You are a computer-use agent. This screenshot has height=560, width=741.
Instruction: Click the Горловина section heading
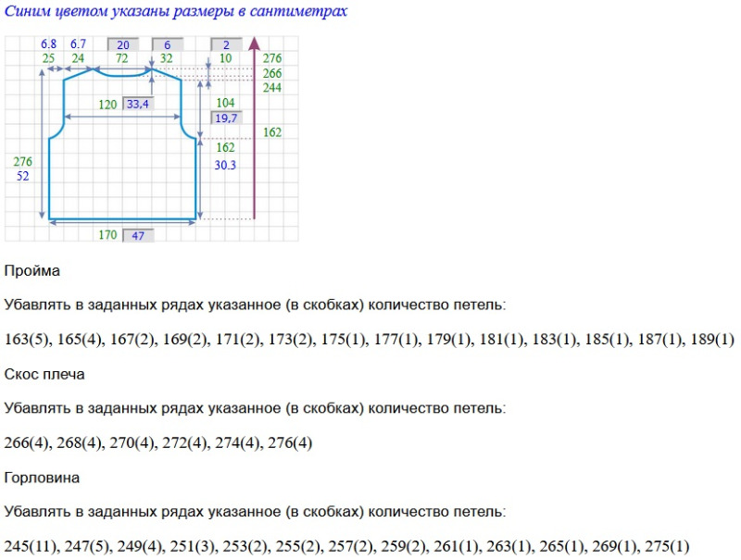click(x=42, y=478)
